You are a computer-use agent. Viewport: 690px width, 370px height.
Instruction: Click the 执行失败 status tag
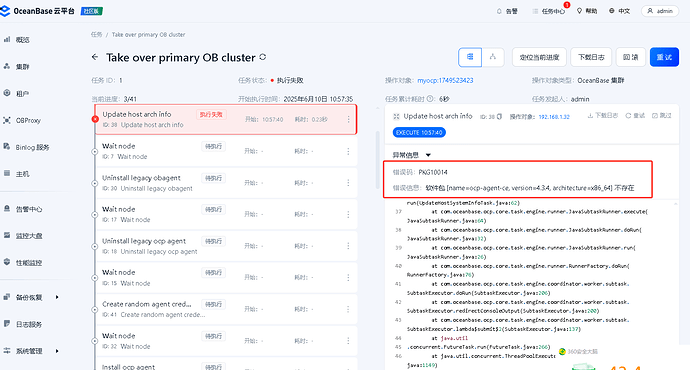point(211,114)
